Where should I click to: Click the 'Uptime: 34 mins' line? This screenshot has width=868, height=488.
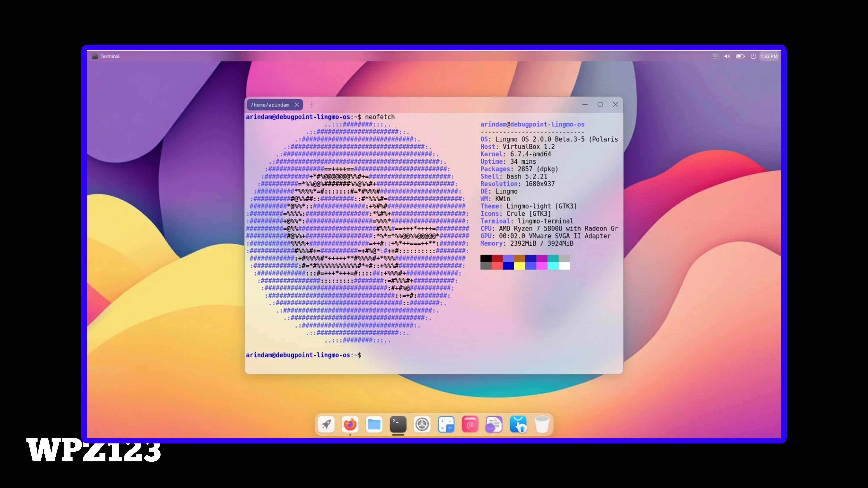pos(508,161)
